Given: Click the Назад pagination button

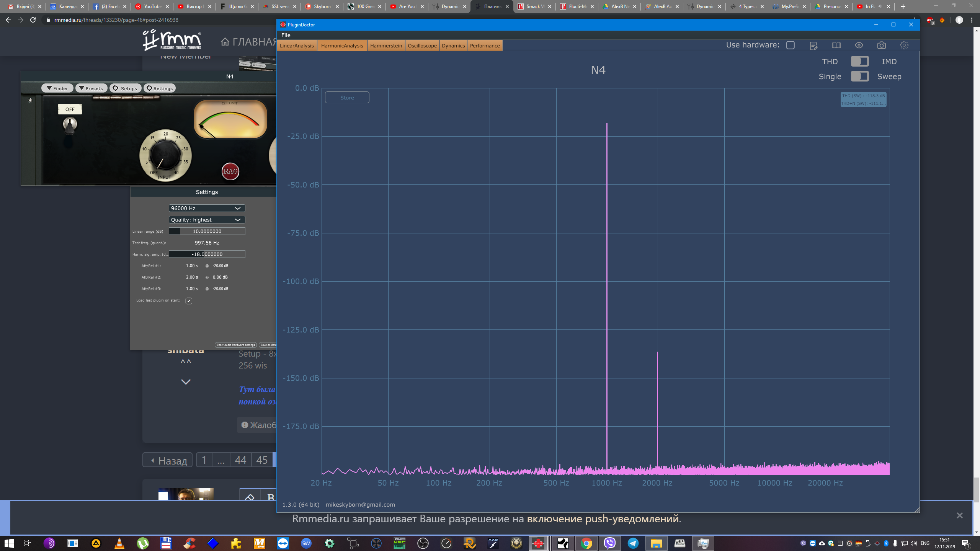Looking at the screenshot, I should point(168,460).
